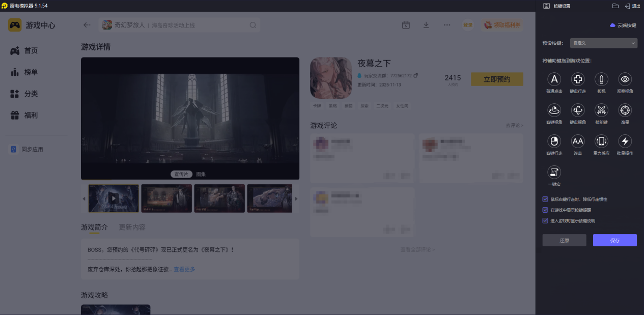Select the 宣传片 media tab
This screenshot has height=315, width=644.
coord(181,174)
